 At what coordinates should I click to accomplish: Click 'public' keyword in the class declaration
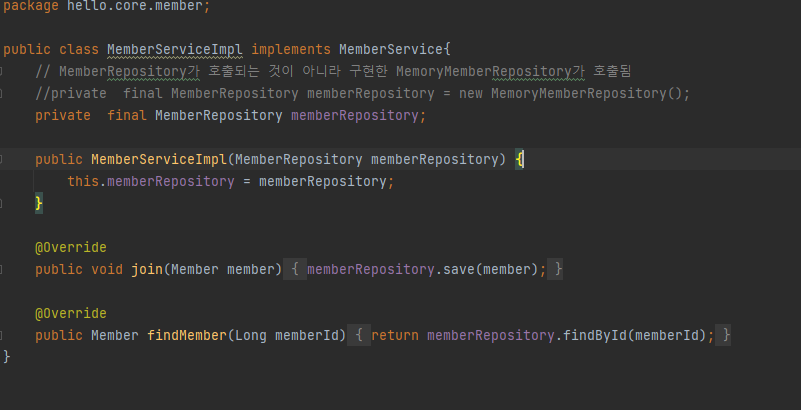tap(27, 50)
